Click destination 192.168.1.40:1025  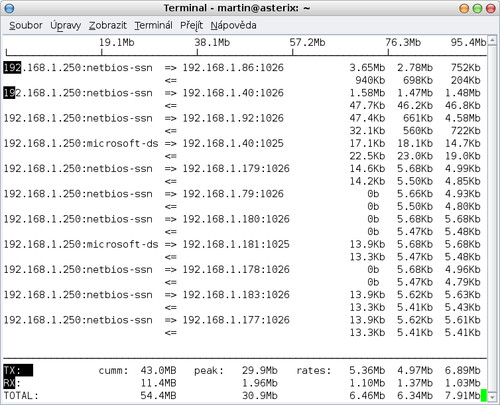point(233,144)
